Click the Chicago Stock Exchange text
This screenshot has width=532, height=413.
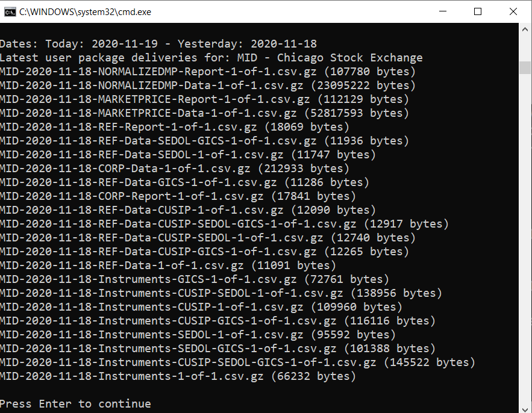click(350, 58)
